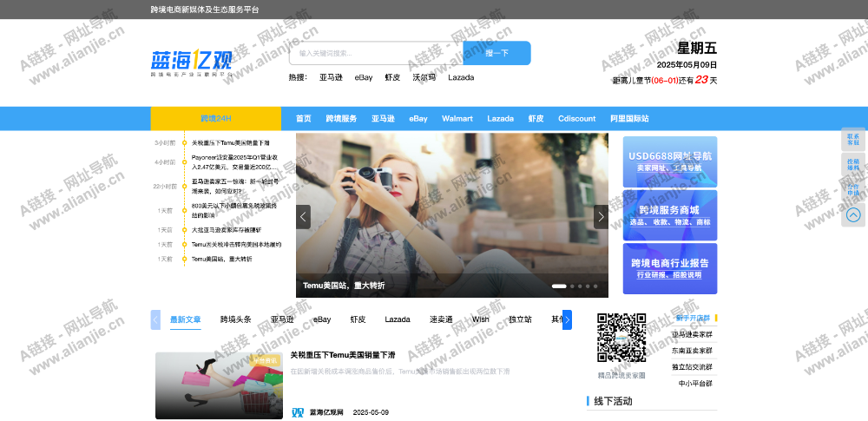The width and height of the screenshot is (868, 421).
Task: Open 800美元以下小额包裹 news item
Action: tap(234, 210)
